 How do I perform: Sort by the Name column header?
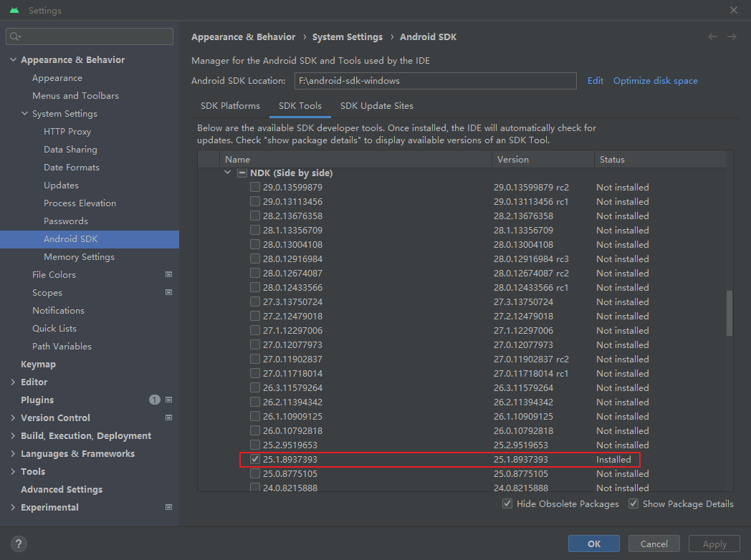(x=355, y=160)
